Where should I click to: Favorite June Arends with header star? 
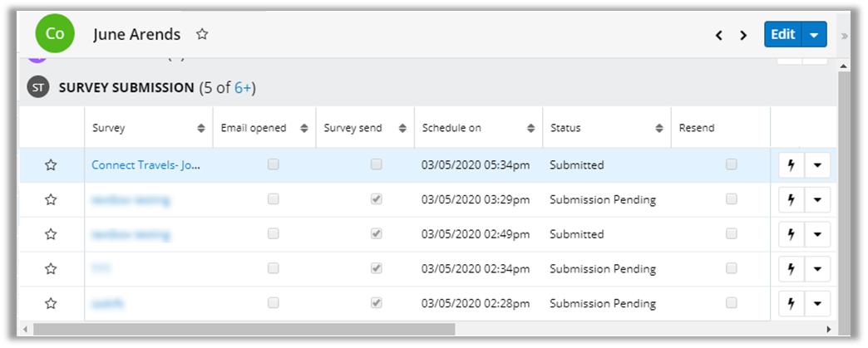click(202, 34)
